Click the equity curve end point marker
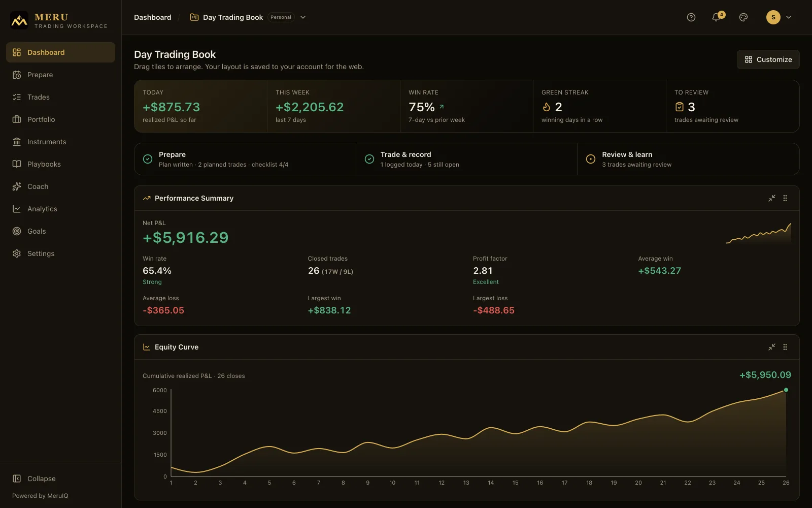 coord(786,390)
